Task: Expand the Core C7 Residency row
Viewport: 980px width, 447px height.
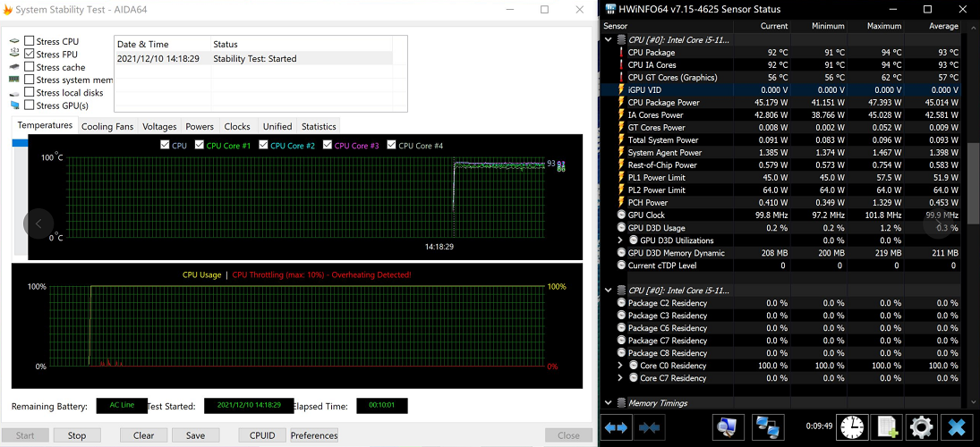Action: click(620, 377)
